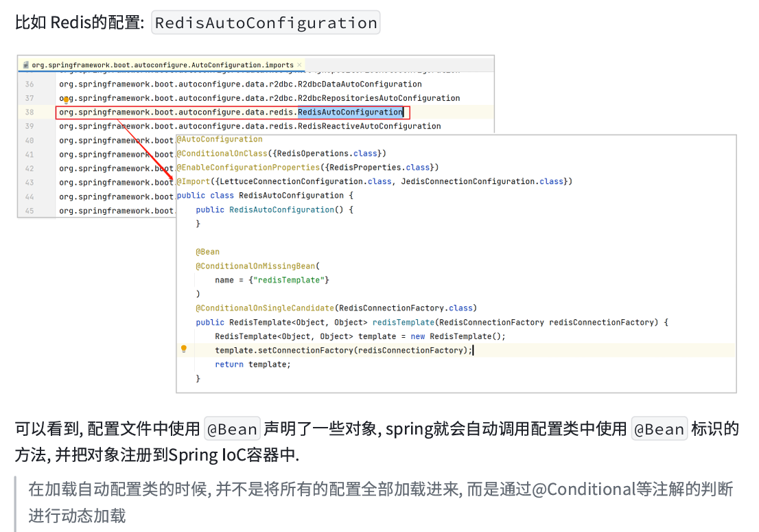This screenshot has width=759, height=532.
Task: Click the quote mentioning @Conditional annotations
Action: (x=380, y=502)
